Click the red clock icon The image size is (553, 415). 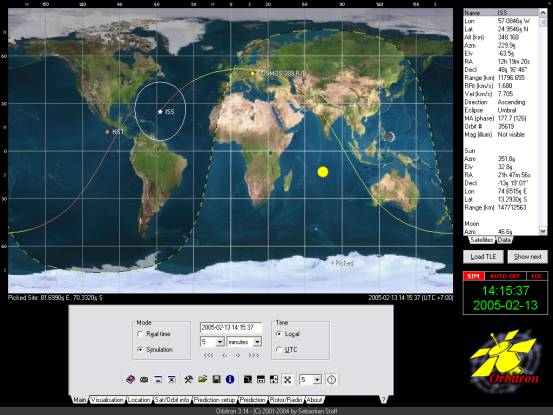(x=331, y=380)
